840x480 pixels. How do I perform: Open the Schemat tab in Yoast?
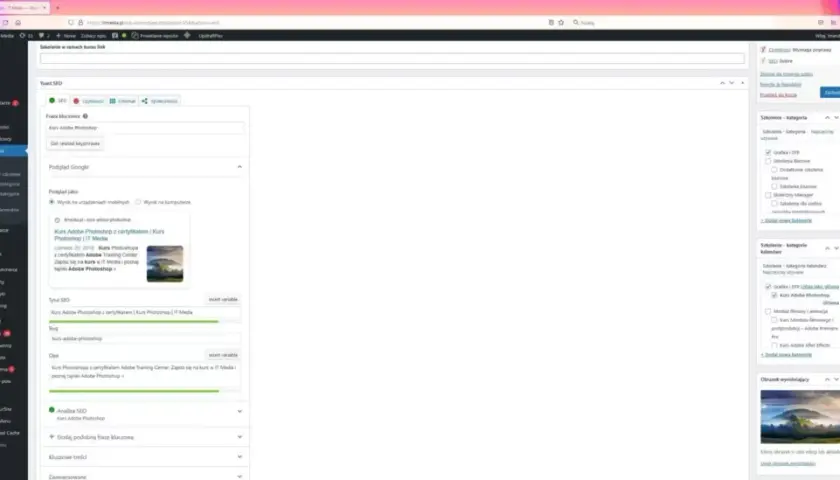[x=123, y=101]
